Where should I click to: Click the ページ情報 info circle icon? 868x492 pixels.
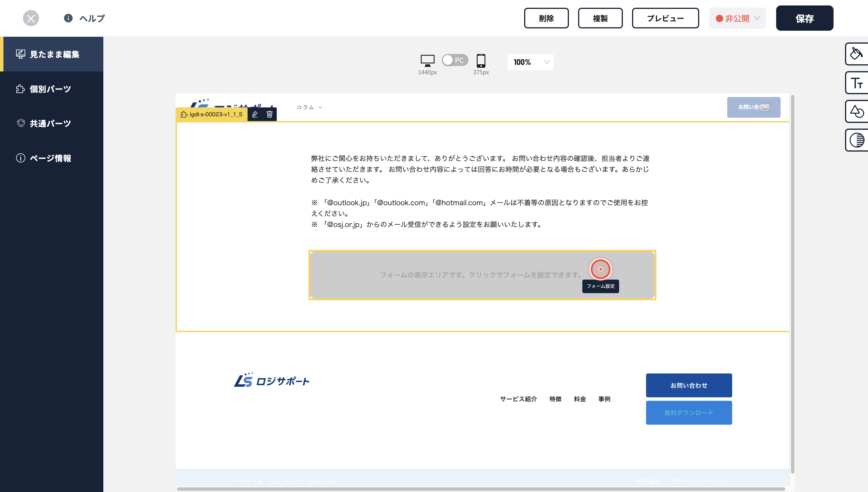pyautogui.click(x=21, y=158)
